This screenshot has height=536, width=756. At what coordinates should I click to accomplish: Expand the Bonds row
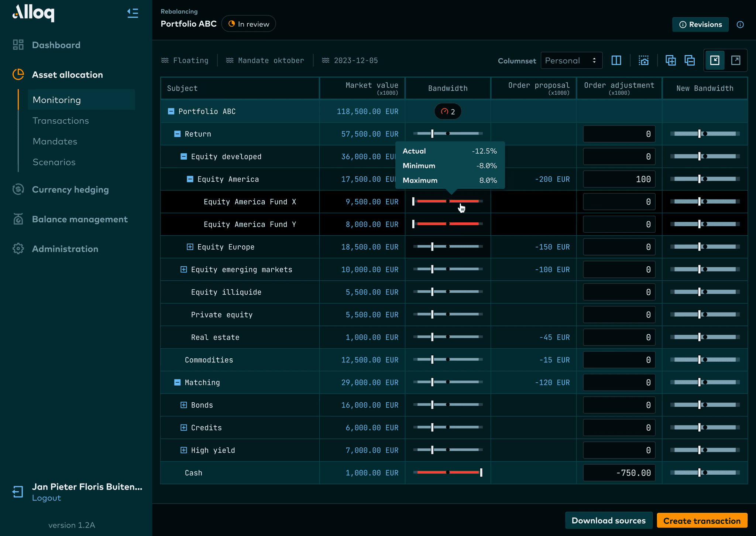[x=183, y=405]
